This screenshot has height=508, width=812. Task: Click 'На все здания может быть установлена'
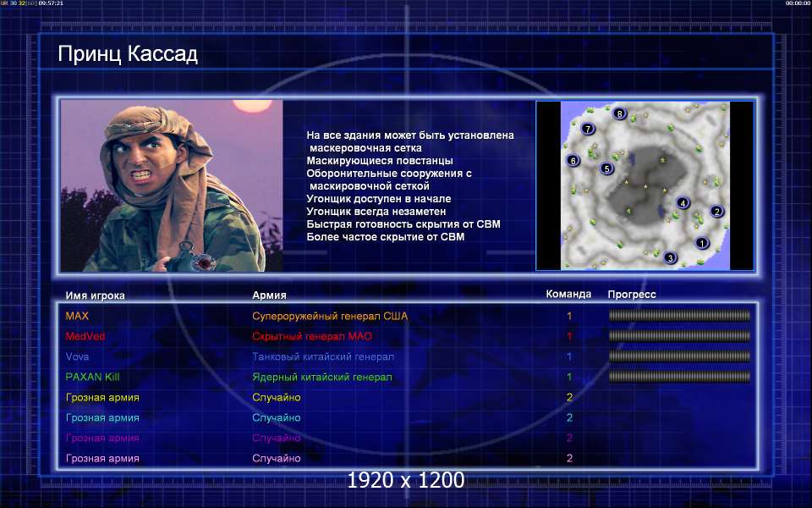pyautogui.click(x=410, y=135)
